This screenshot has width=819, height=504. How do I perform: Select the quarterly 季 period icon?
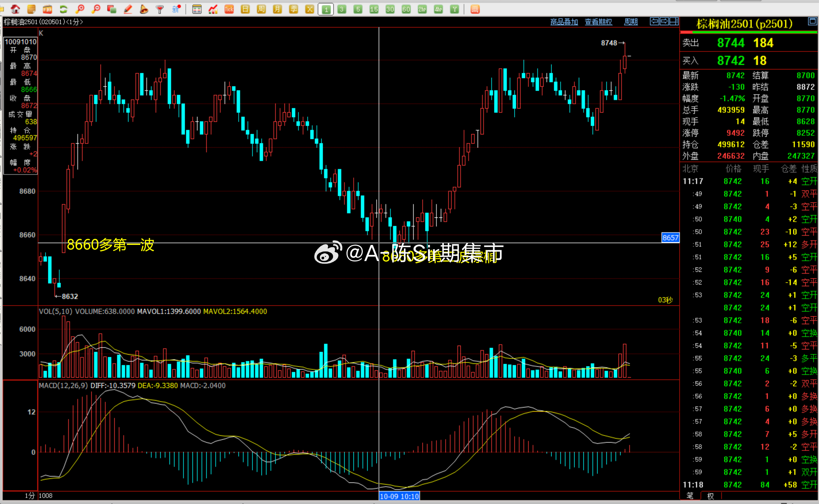click(x=294, y=9)
